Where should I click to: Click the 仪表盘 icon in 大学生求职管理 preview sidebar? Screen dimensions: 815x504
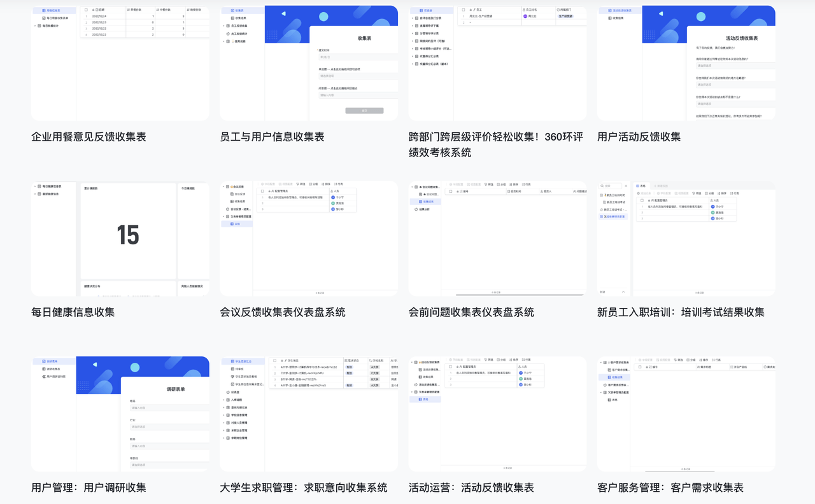tap(228, 392)
